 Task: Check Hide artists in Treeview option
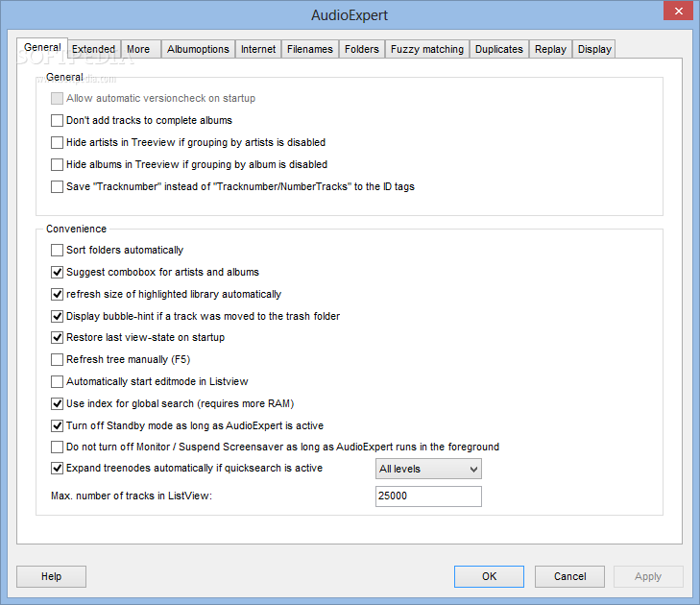tap(57, 142)
